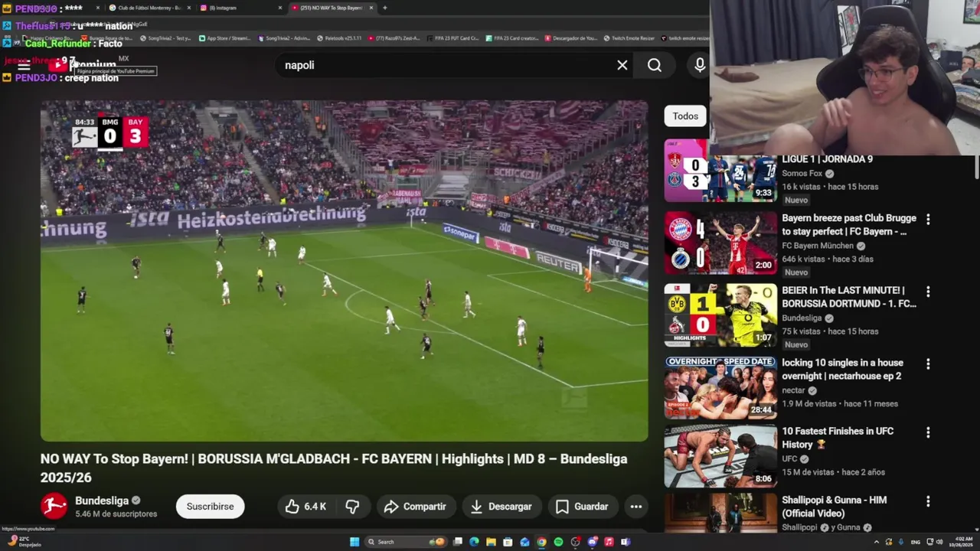Image resolution: width=980 pixels, height=551 pixels.
Task: Open options for BEIER In The LAST MINUTE video
Action: 928,292
